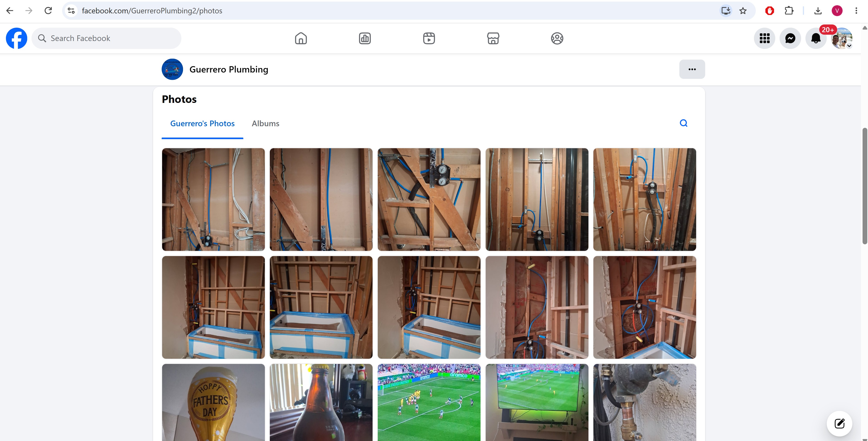Select the Guerrero's Photos tab

202,124
